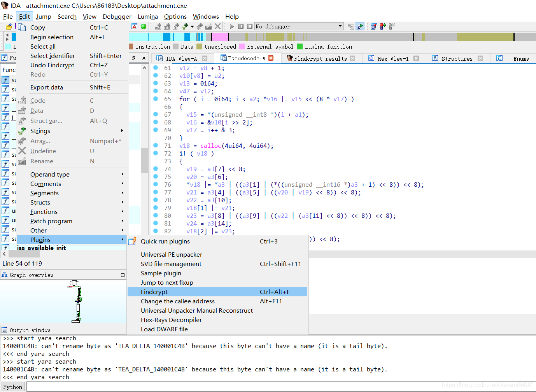Image resolution: width=536 pixels, height=392 pixels.
Task: Close the Hex View-1 tab
Action: (416, 58)
